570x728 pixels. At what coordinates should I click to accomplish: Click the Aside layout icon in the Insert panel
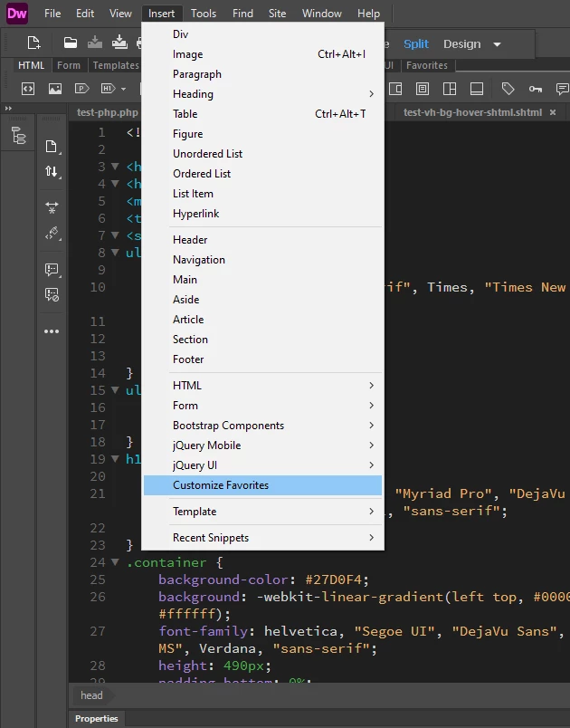pyautogui.click(x=395, y=88)
